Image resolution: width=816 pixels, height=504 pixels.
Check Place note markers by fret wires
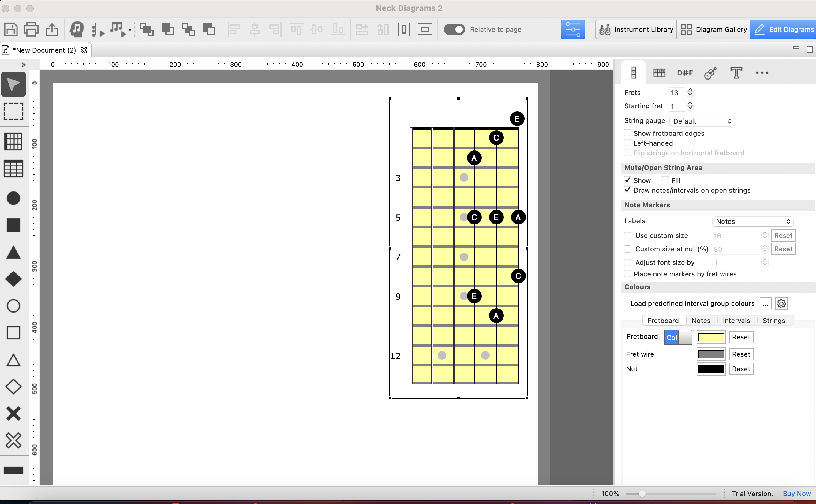(627, 274)
